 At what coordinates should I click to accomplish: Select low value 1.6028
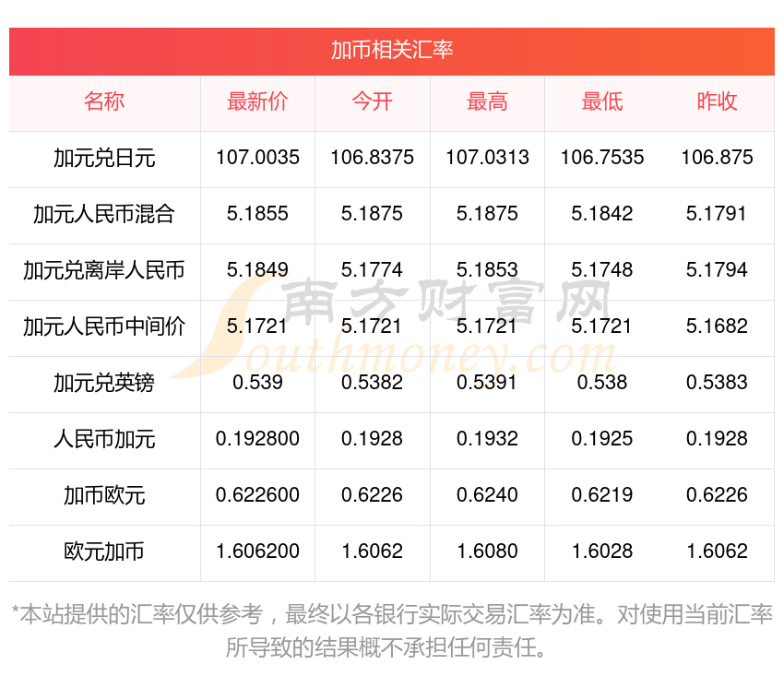click(x=602, y=551)
